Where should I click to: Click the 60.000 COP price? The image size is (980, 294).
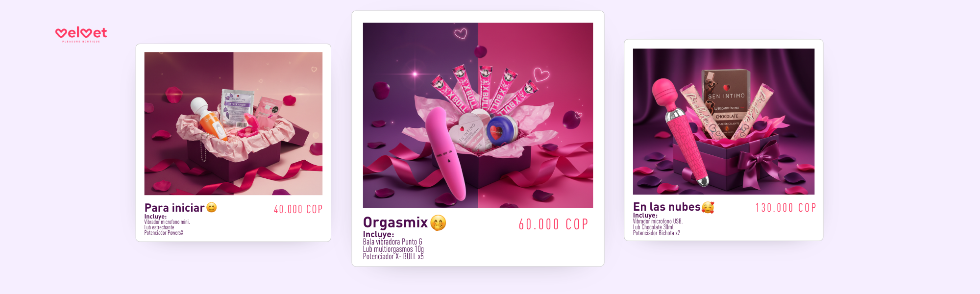pyautogui.click(x=553, y=224)
